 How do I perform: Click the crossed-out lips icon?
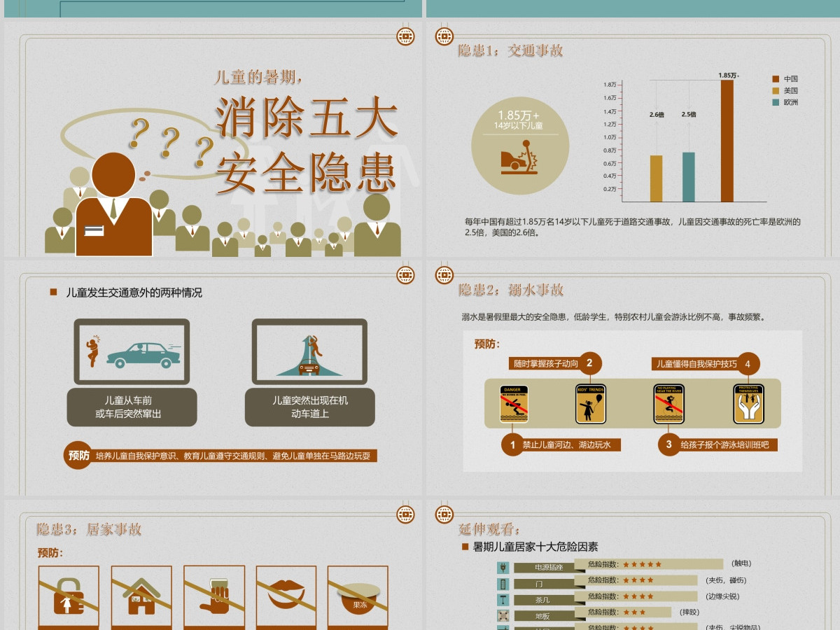coord(286,597)
